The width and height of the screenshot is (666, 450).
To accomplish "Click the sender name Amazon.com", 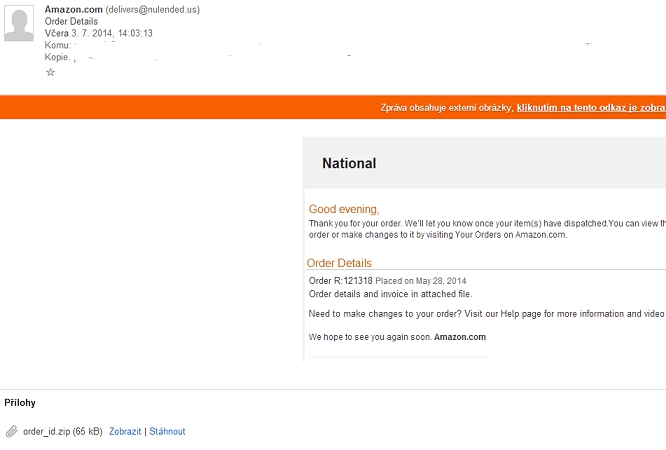I will tap(73, 9).
